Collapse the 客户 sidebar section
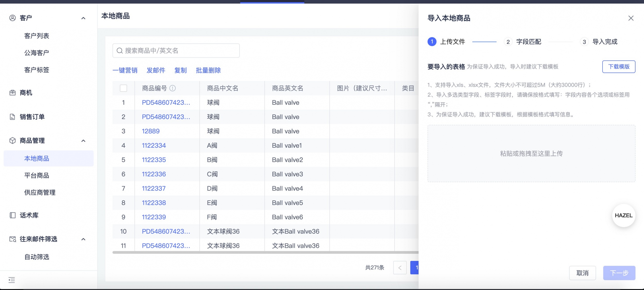This screenshot has height=290, width=644. 83,17
